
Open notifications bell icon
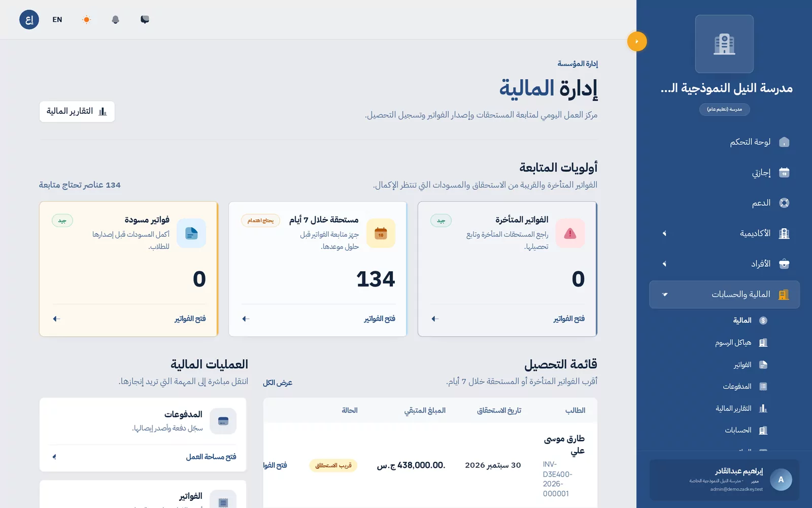[116, 20]
